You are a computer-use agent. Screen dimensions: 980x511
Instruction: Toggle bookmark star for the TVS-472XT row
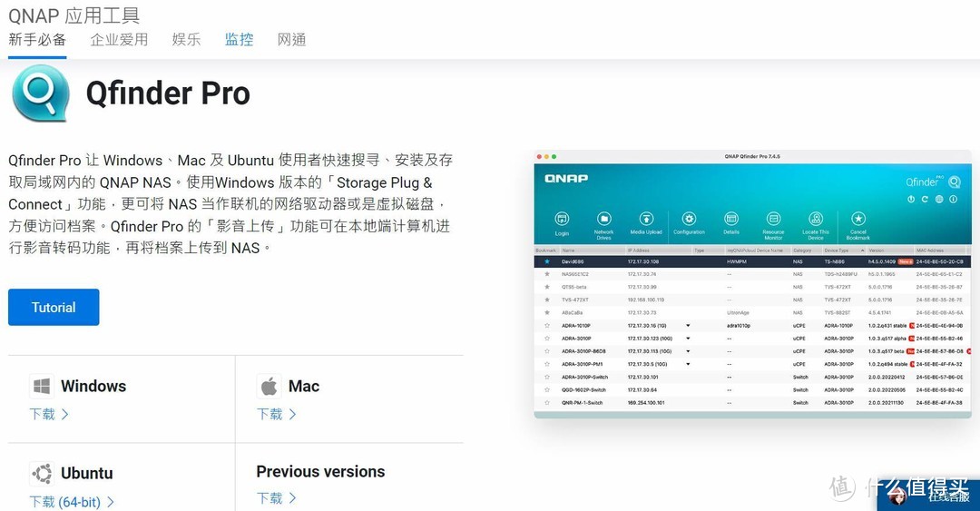(x=547, y=300)
